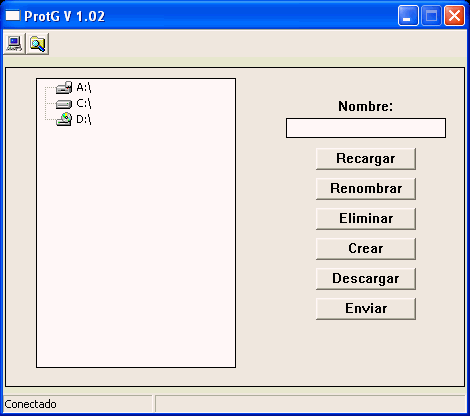Screen dimensions: 470x416
Task: Select the floppy drive icon for A:\
Action: coord(64,87)
